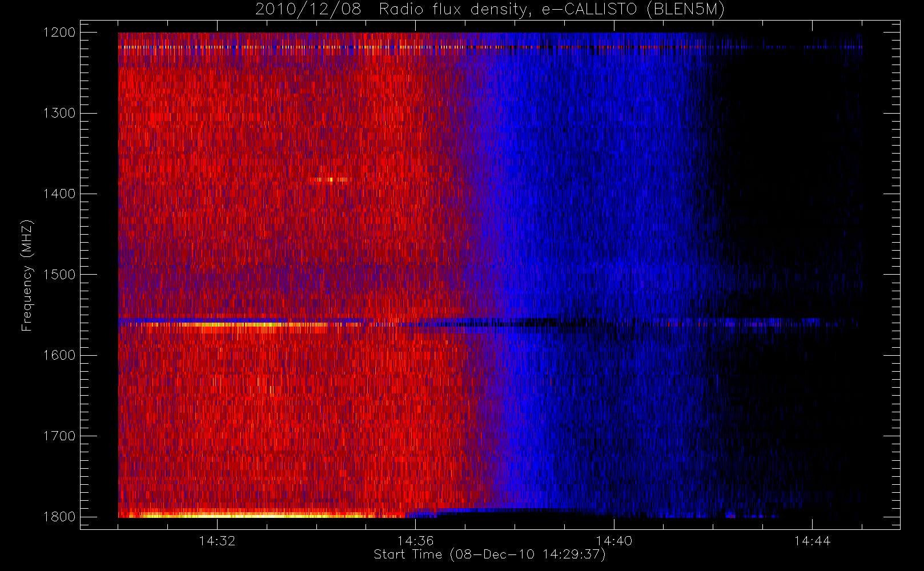Click the 14:44 time tick label

[812, 541]
